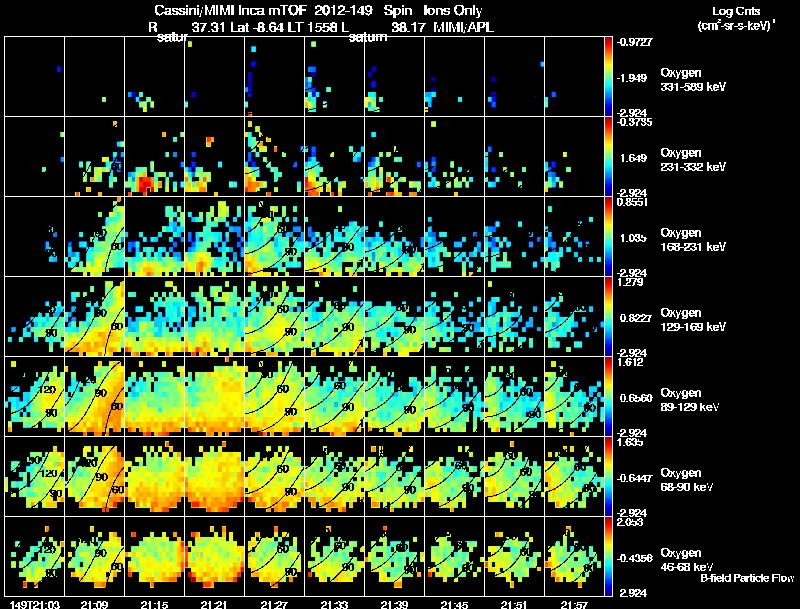Screen dimensions: 800x609
Task: Click the 21:39 time label
Action: tap(394, 604)
